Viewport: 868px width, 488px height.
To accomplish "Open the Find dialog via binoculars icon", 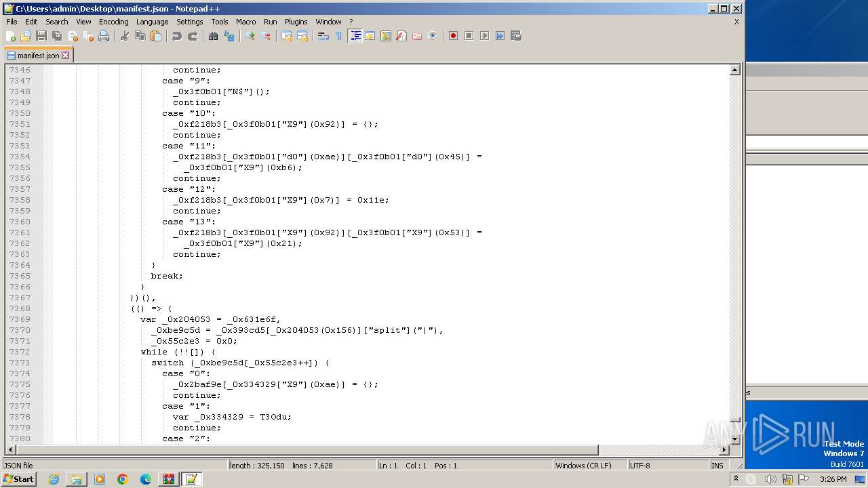I will [x=214, y=36].
